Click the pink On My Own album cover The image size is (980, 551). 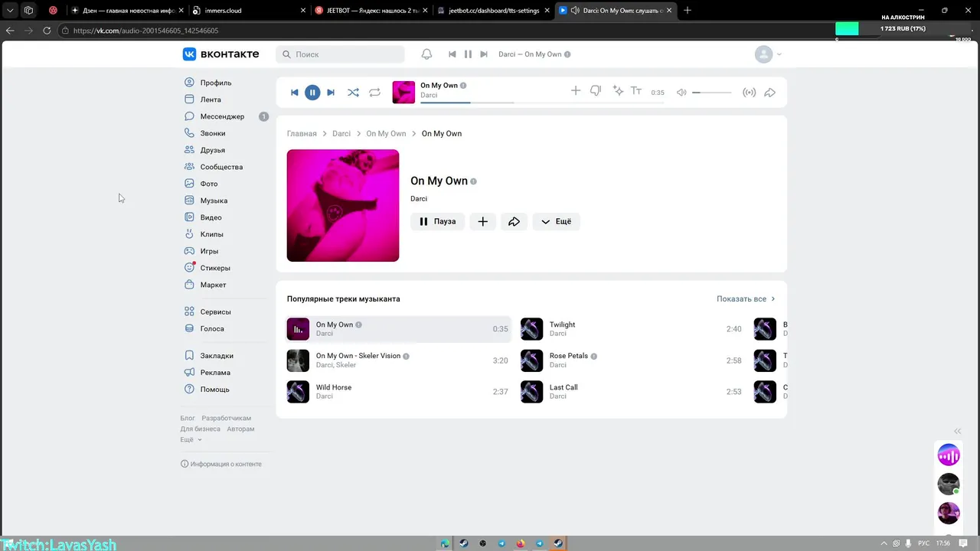coord(343,205)
